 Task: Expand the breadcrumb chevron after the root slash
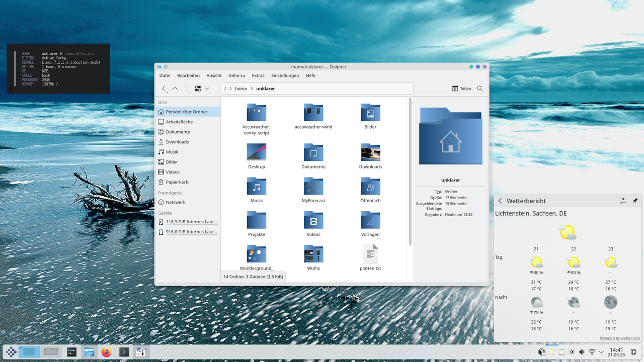[230, 88]
